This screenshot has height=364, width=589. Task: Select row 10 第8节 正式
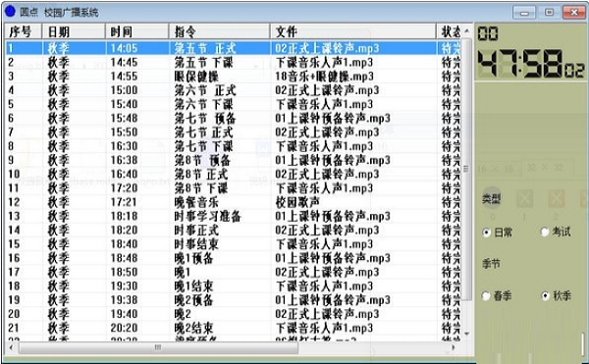click(x=233, y=174)
